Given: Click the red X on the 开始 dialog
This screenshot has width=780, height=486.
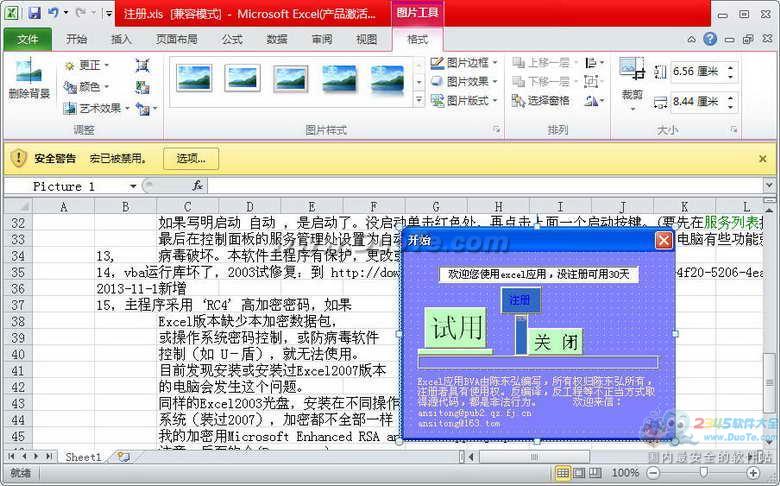Looking at the screenshot, I should (x=664, y=240).
